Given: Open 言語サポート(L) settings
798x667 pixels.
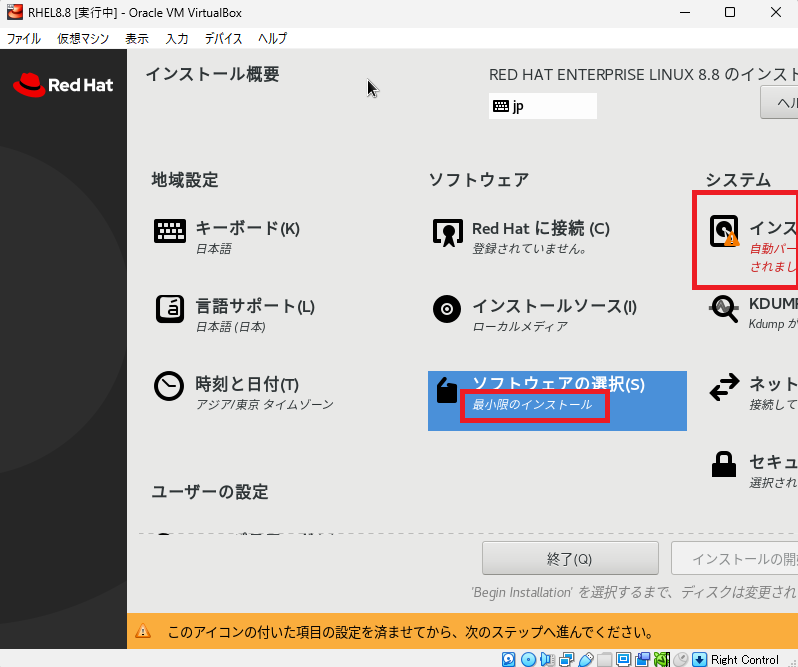Looking at the screenshot, I should pos(255,306).
